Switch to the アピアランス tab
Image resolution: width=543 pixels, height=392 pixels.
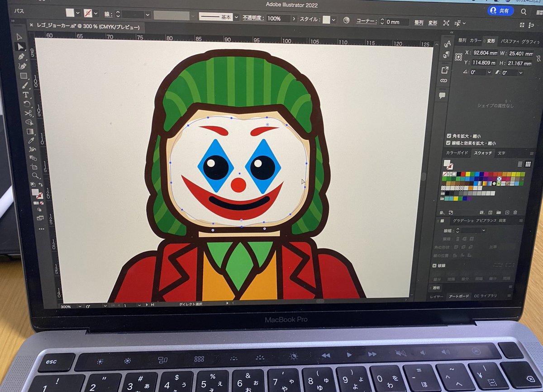(486, 220)
